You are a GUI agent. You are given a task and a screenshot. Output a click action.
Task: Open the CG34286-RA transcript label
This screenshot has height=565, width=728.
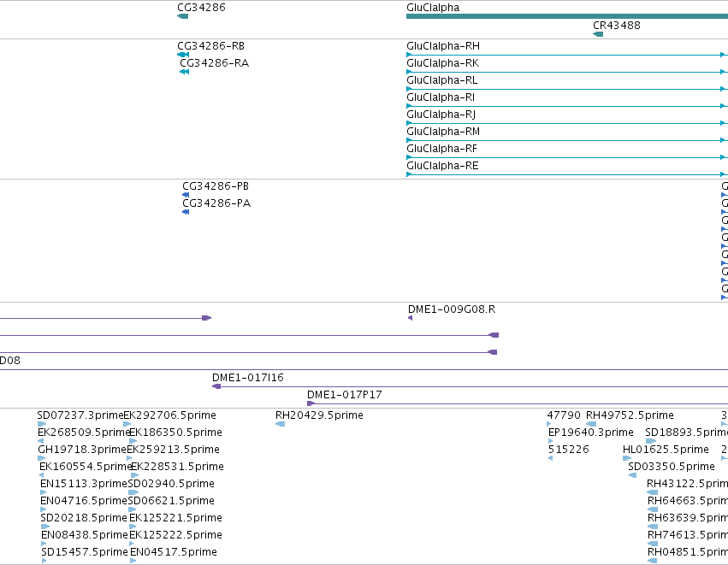pyautogui.click(x=215, y=63)
